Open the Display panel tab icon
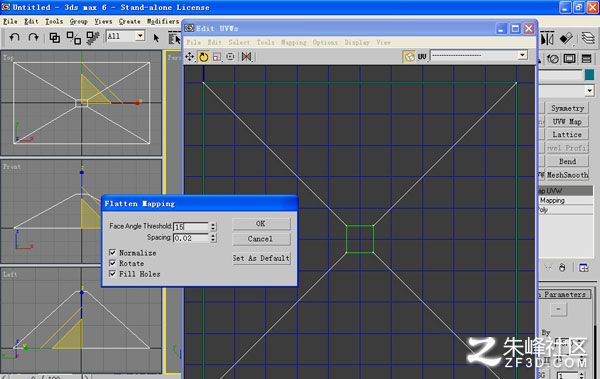This screenshot has height=379, width=600. tap(570, 59)
